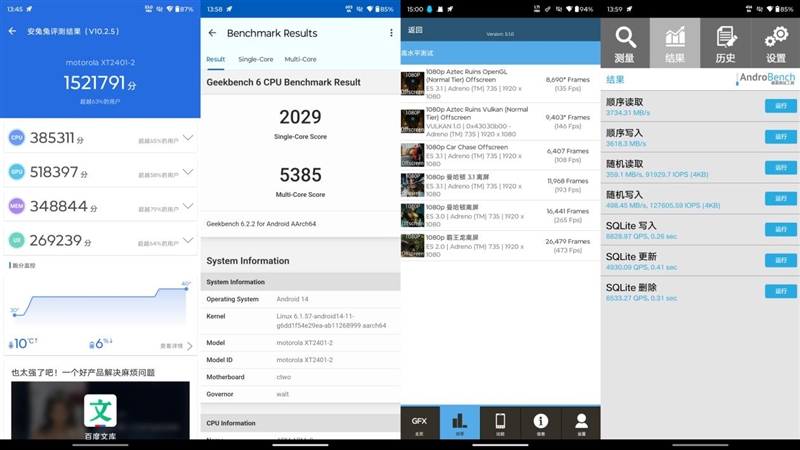800x450 pixels.
Task: Select the phone compare icon in GFXBench bar
Action: pos(500,423)
